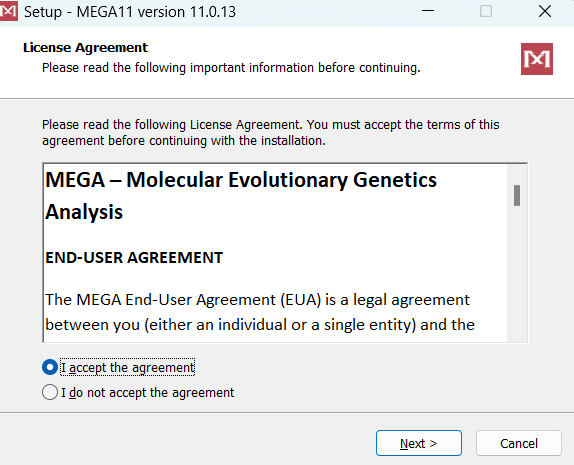Continue installation with the Next button
Screen dimensions: 574x465
coord(419,443)
